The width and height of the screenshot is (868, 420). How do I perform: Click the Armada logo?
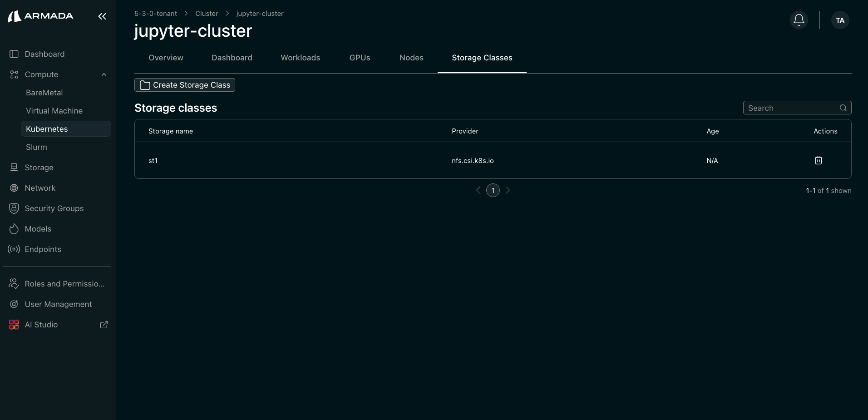(40, 16)
